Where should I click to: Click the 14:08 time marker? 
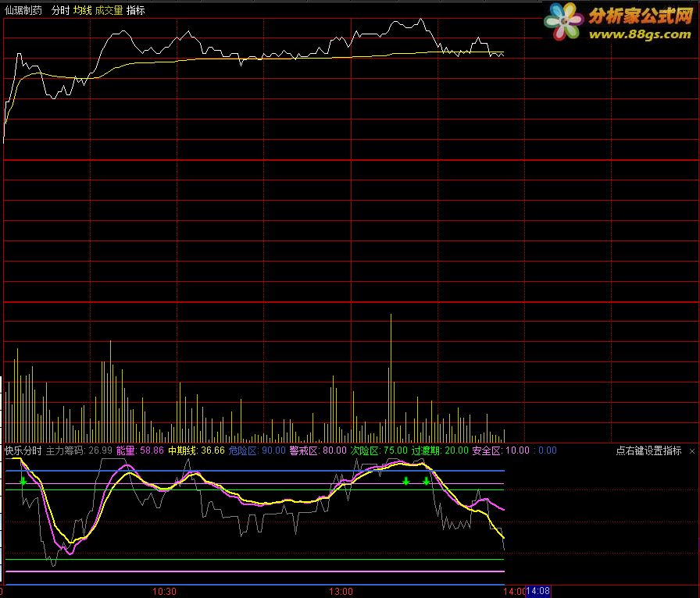point(538,591)
